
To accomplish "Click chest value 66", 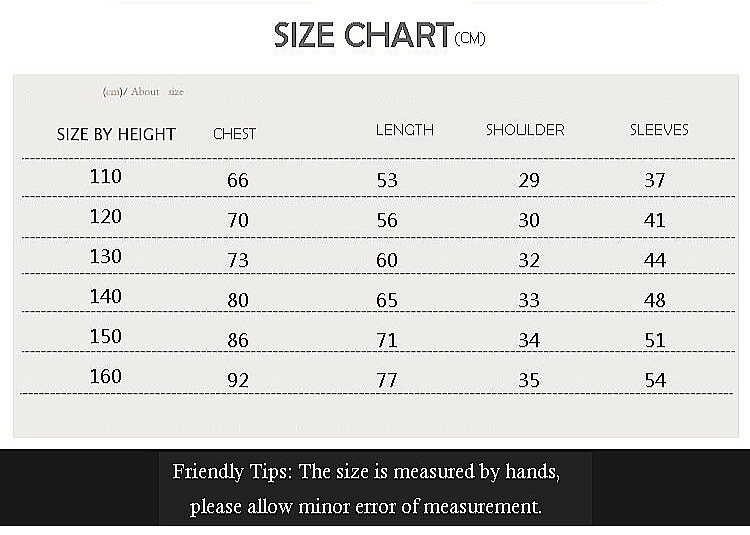I will click(237, 181).
